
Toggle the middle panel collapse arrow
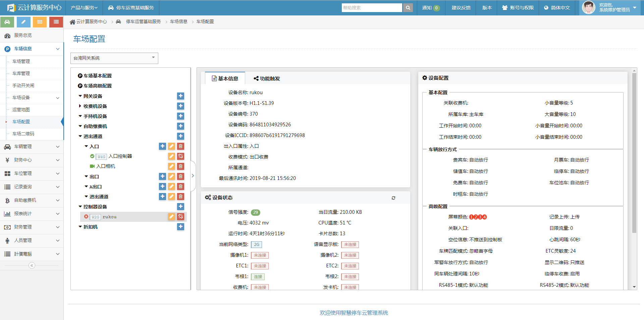193,176
